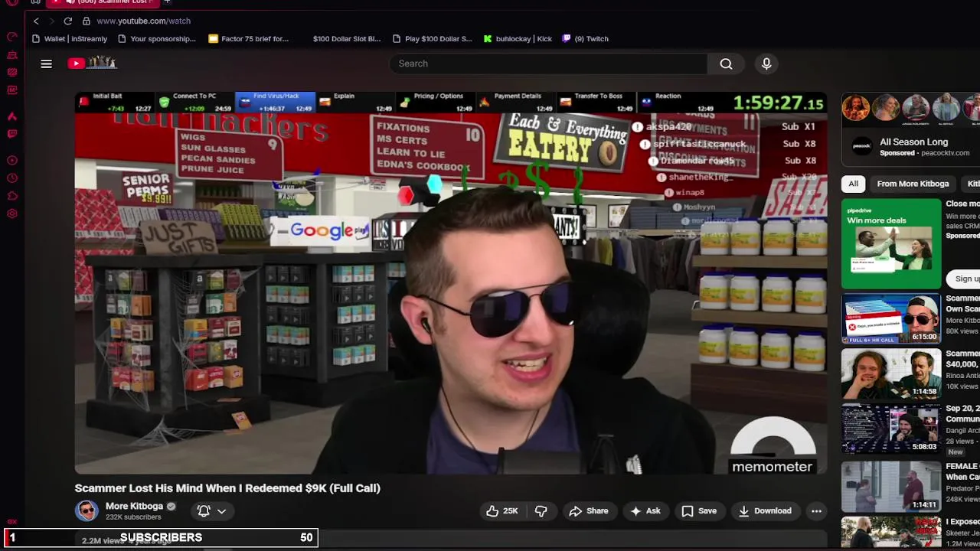Image resolution: width=980 pixels, height=551 pixels.
Task: Share this video
Action: tap(589, 510)
